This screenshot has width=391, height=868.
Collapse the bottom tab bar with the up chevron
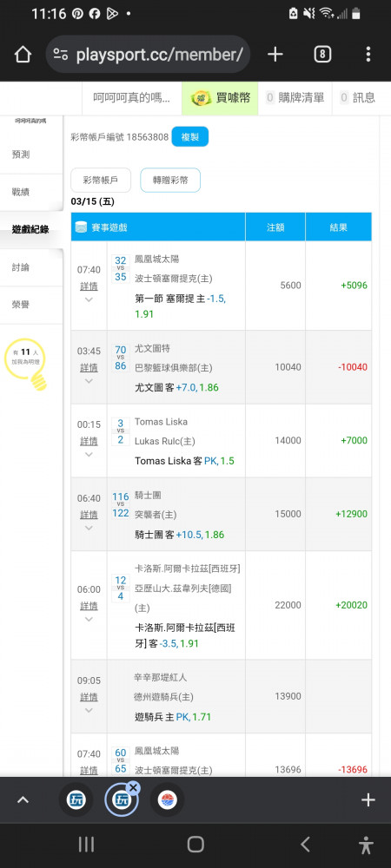[23, 800]
